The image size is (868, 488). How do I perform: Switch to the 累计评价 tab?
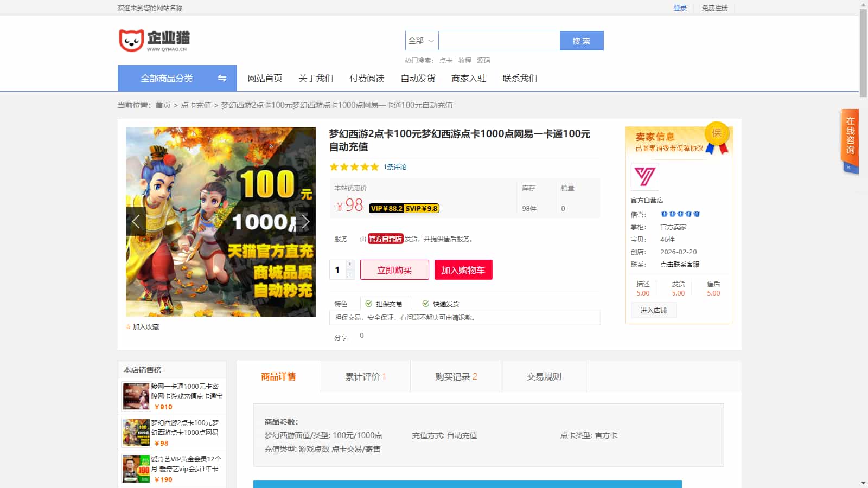366,377
